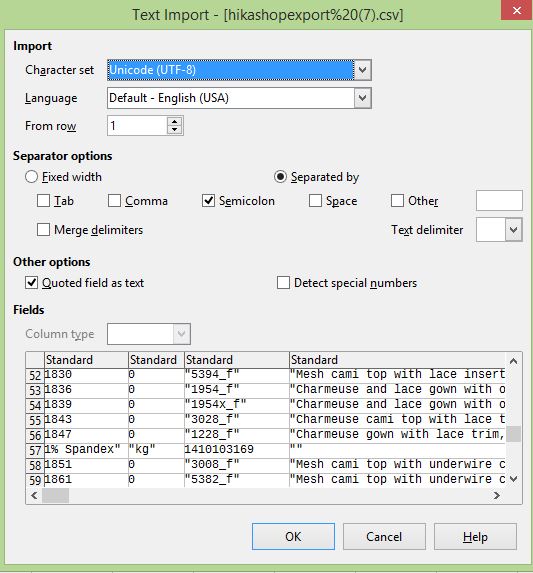This screenshot has width=533, height=573.
Task: Click the OK button
Action: (x=293, y=536)
